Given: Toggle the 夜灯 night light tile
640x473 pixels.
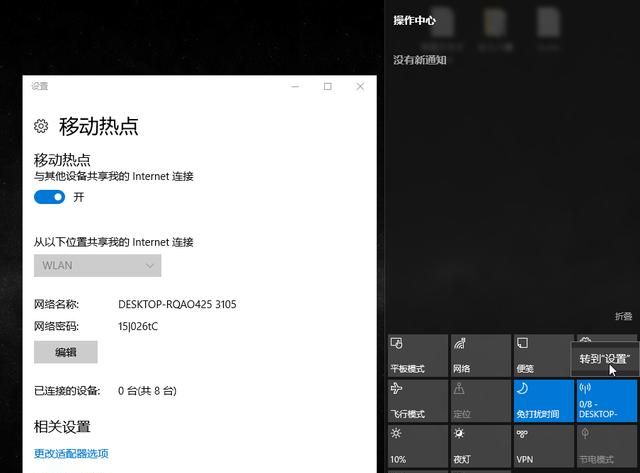Looking at the screenshot, I should pyautogui.click(x=481, y=446).
